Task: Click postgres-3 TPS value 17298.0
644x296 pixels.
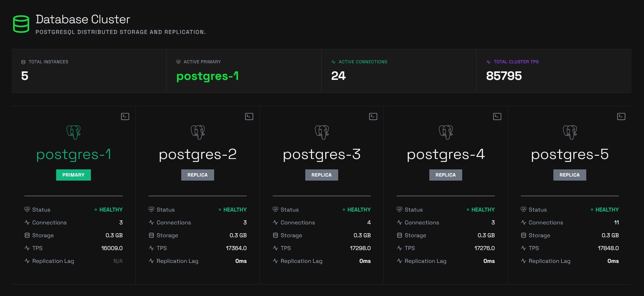Action: point(360,248)
